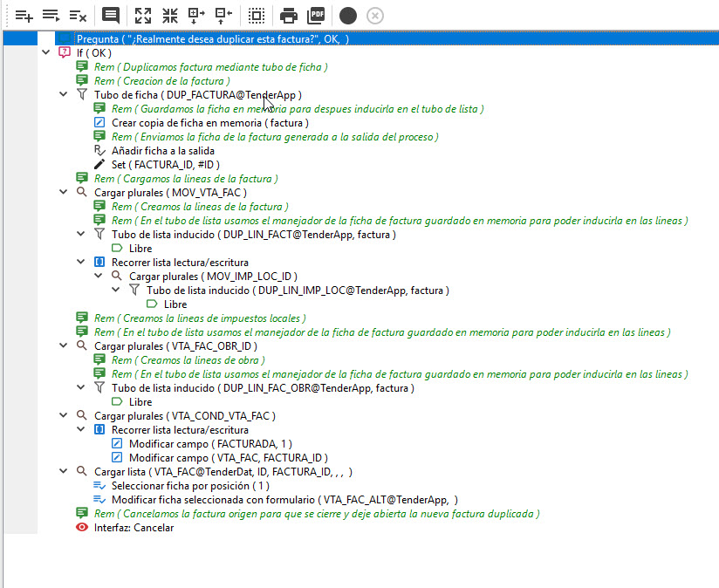
Task: Select Rem ( Cargamos la lineas de la factura )
Action: pos(186,179)
